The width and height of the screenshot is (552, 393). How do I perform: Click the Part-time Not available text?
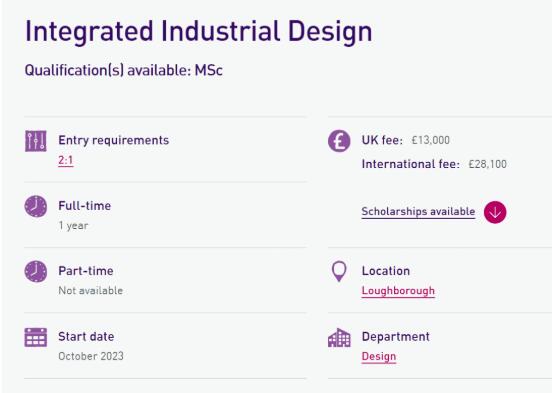pyautogui.click(x=90, y=291)
